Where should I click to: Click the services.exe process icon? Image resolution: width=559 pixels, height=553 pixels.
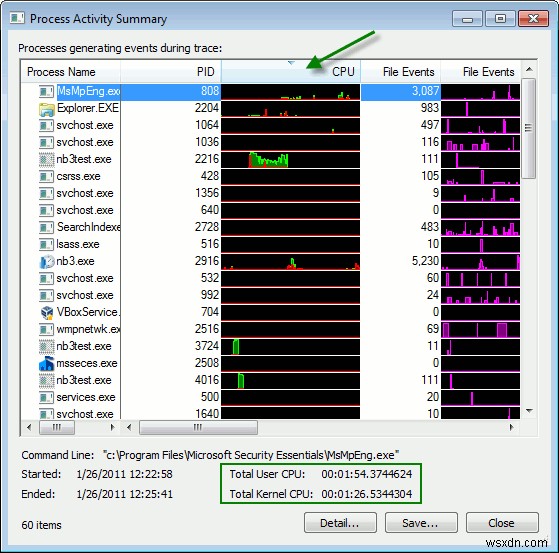pos(46,398)
